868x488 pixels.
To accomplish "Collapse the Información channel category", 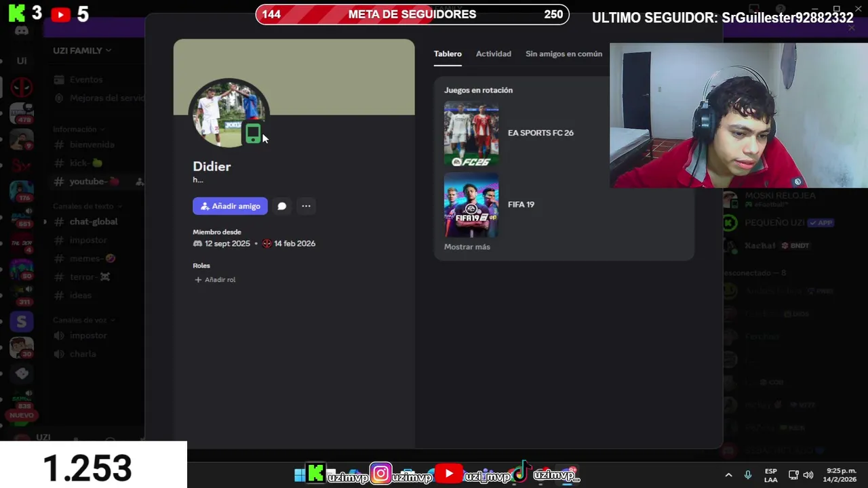I will click(79, 129).
